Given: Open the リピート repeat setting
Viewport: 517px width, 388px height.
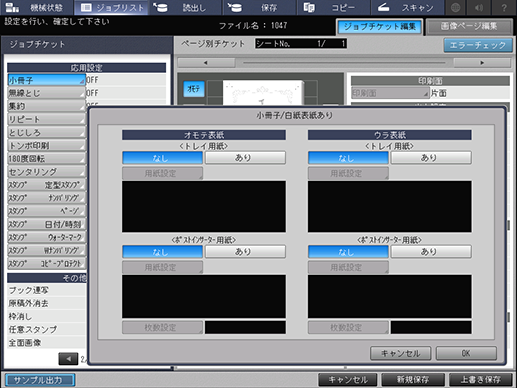Looking at the screenshot, I should point(46,119).
